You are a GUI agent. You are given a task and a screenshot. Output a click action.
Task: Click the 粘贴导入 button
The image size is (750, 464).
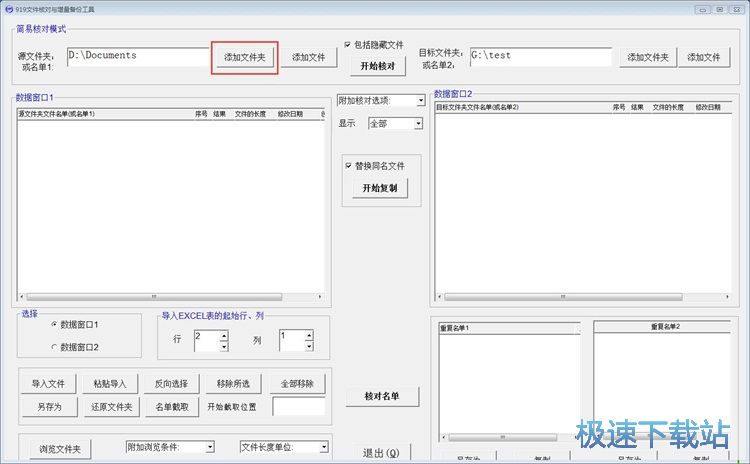[110, 384]
